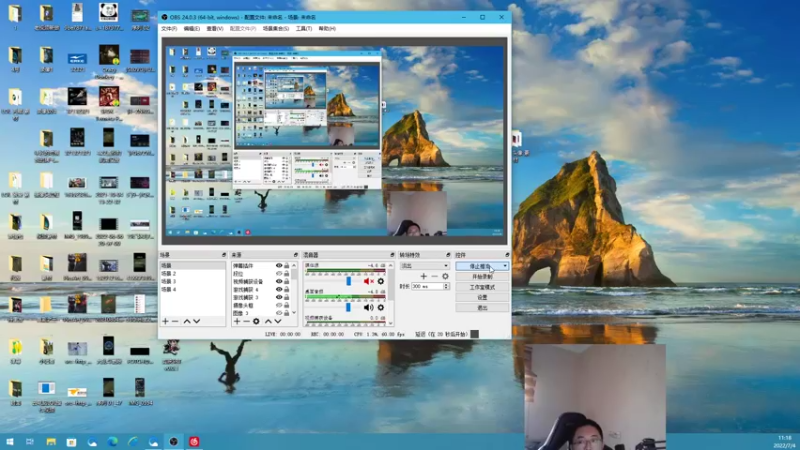Viewport: 800px width, 450px height.
Task: Select 场景 3 in the scene list
Action: 192,281
